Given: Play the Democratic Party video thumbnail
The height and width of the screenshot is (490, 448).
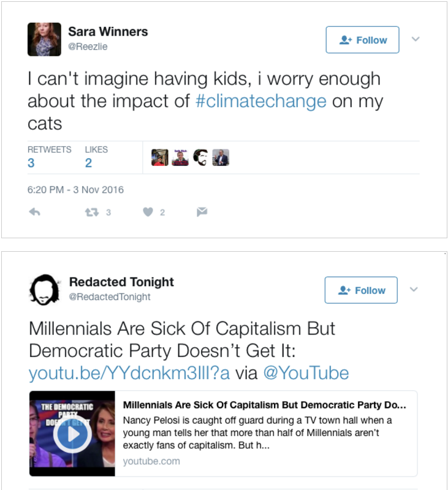Looking at the screenshot, I should 72,434.
